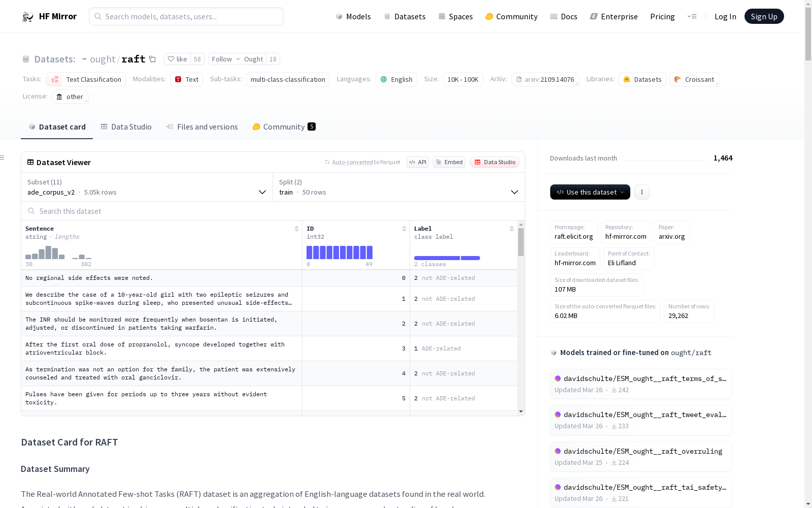The image size is (812, 508).
Task: Open the Paper arxiv.org link
Action: [x=671, y=236]
